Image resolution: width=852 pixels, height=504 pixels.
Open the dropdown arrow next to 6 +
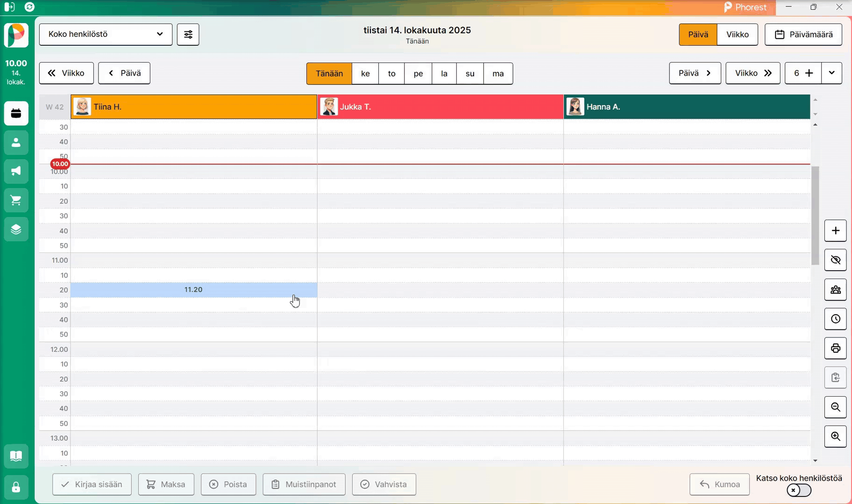click(x=831, y=73)
